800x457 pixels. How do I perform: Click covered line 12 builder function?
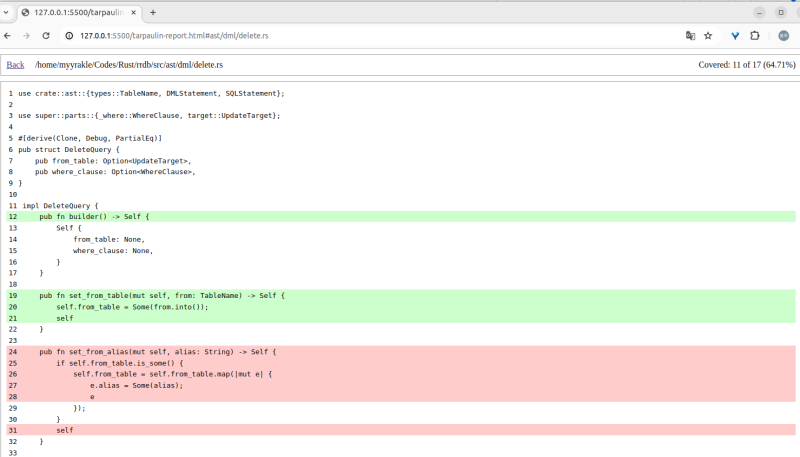pos(95,216)
